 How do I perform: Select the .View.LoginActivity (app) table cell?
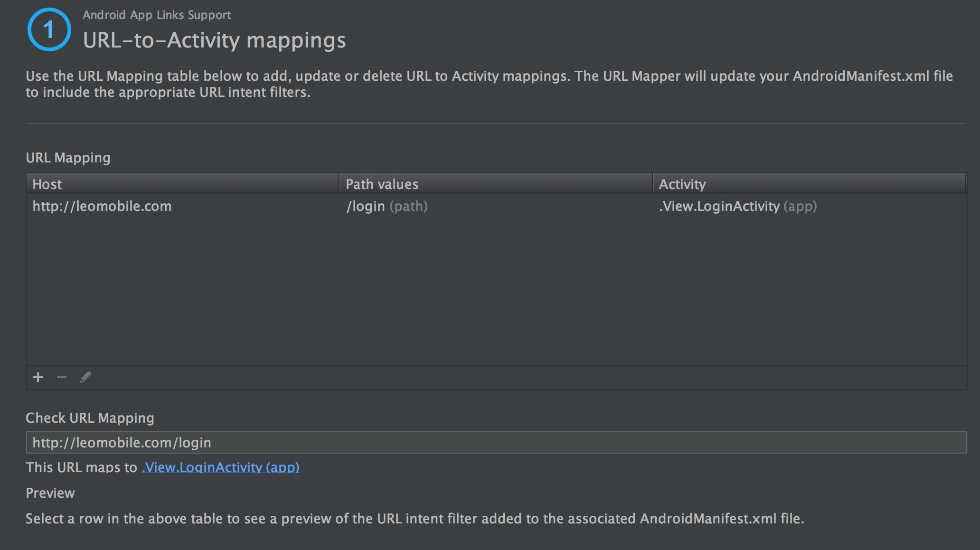point(738,206)
